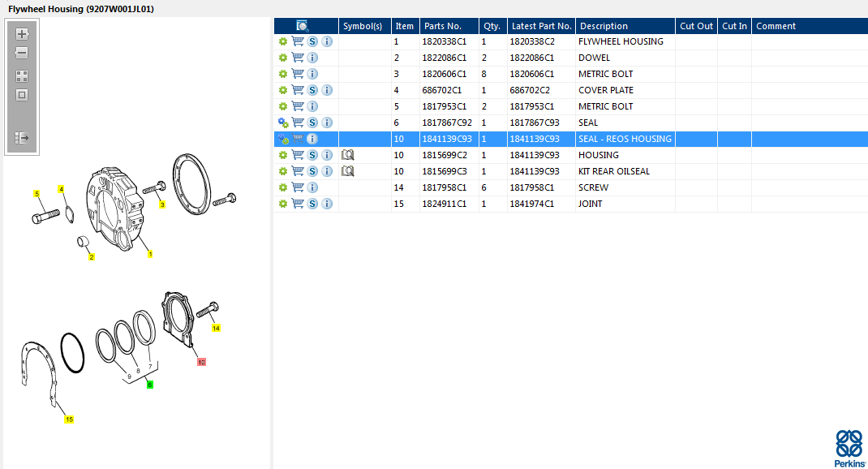This screenshot has height=469, width=868.
Task: Click the search icon in the table header
Action: click(x=303, y=26)
